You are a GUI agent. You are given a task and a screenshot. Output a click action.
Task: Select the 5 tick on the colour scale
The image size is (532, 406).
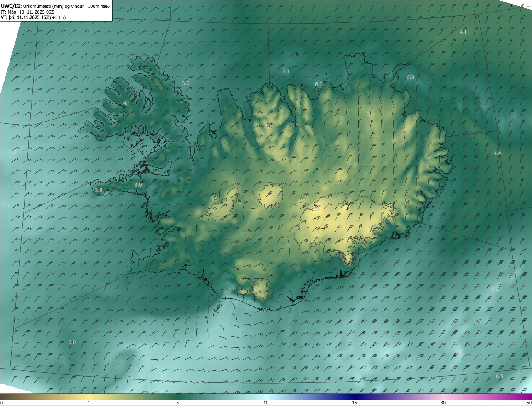click(177, 403)
